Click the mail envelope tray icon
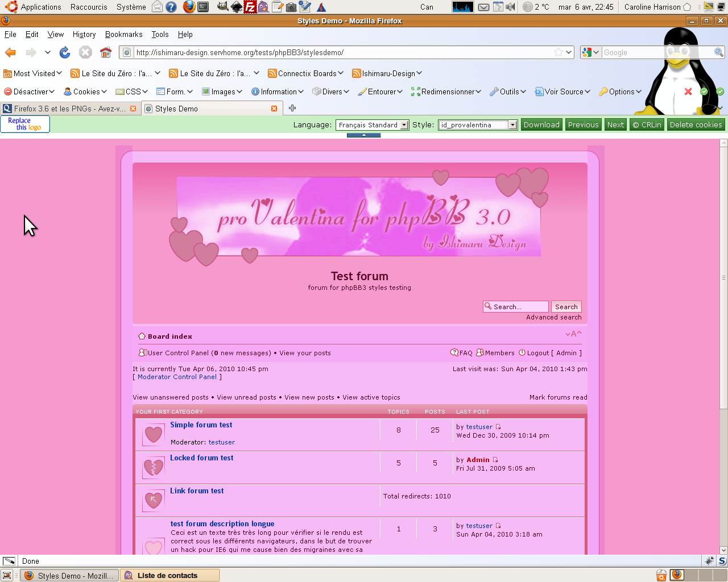 483,7
